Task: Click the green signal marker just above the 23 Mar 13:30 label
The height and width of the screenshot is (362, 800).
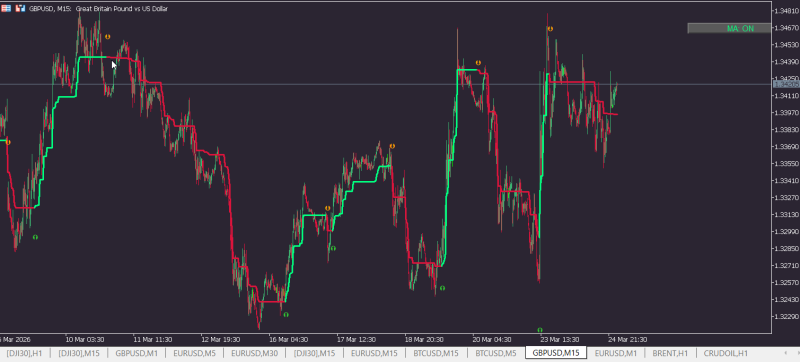Action: 540,330
